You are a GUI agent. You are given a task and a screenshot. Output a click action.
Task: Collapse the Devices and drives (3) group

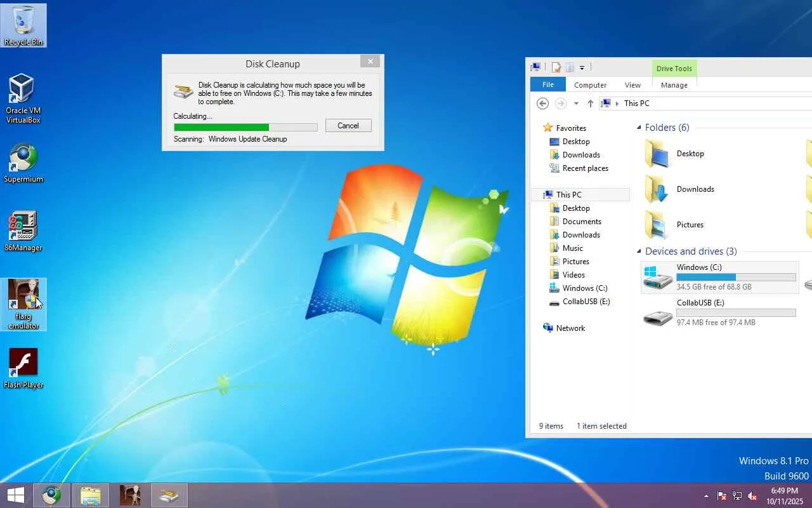639,251
